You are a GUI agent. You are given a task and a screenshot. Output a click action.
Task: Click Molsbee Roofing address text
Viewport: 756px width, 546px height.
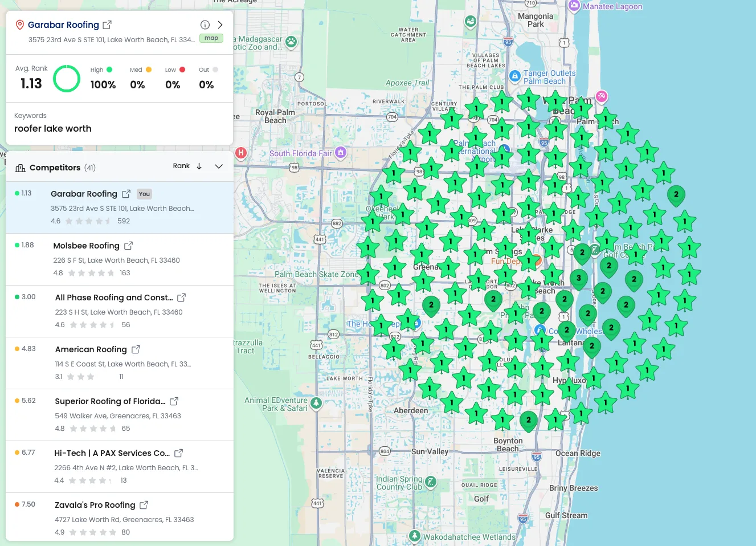[116, 260]
